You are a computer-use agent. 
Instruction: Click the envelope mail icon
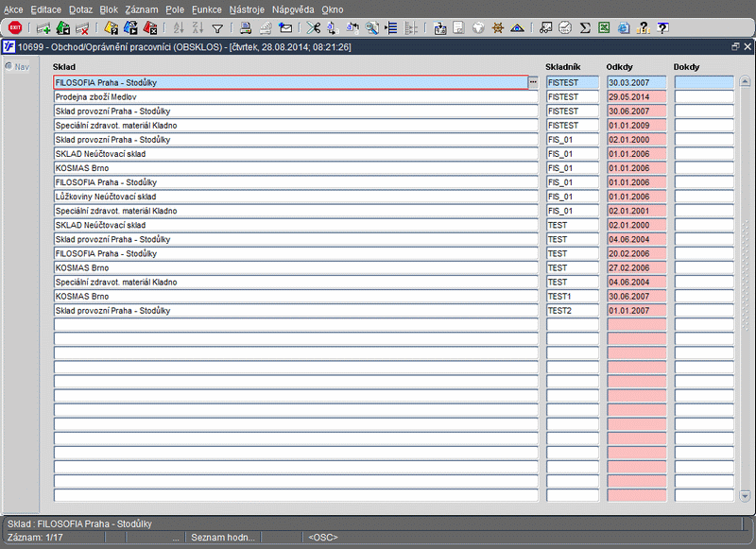point(285,28)
